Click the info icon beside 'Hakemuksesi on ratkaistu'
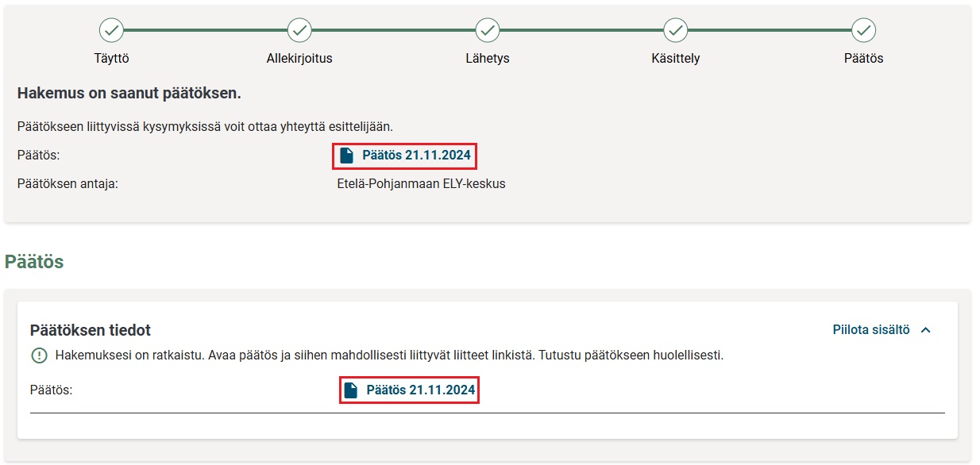The image size is (980, 465). pyautogui.click(x=39, y=355)
